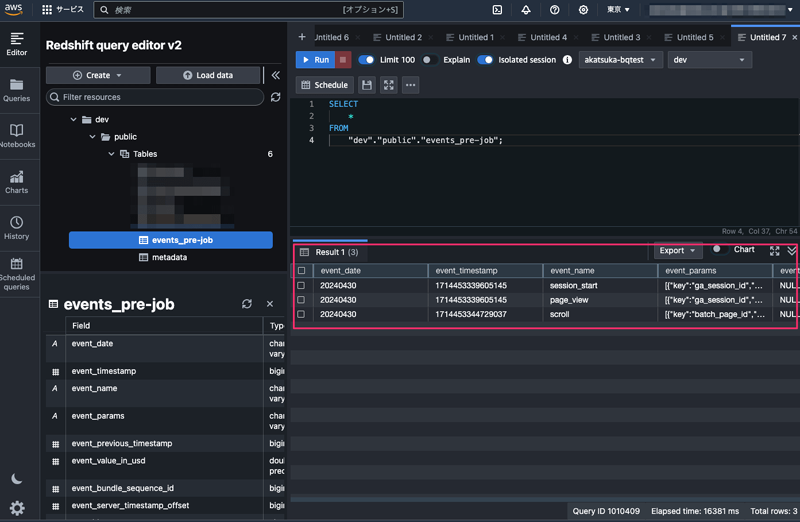
Task: Open the dev database dropdown
Action: (x=709, y=60)
